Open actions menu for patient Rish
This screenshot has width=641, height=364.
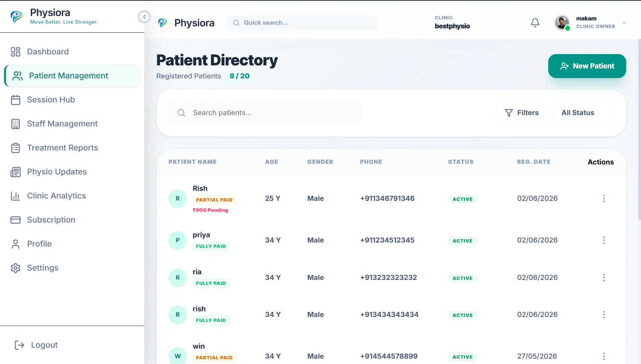pos(604,199)
